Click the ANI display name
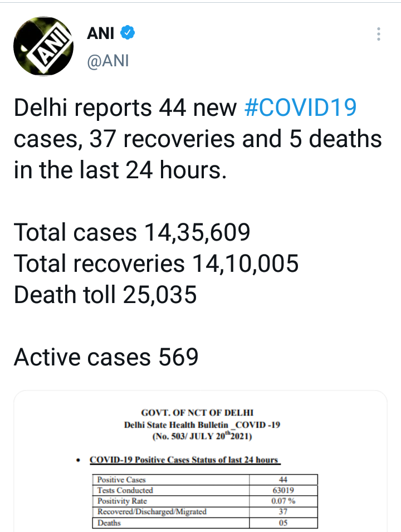 point(100,34)
